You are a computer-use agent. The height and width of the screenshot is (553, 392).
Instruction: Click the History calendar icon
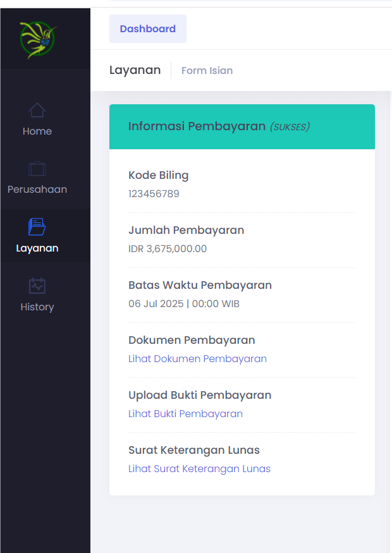point(37,286)
